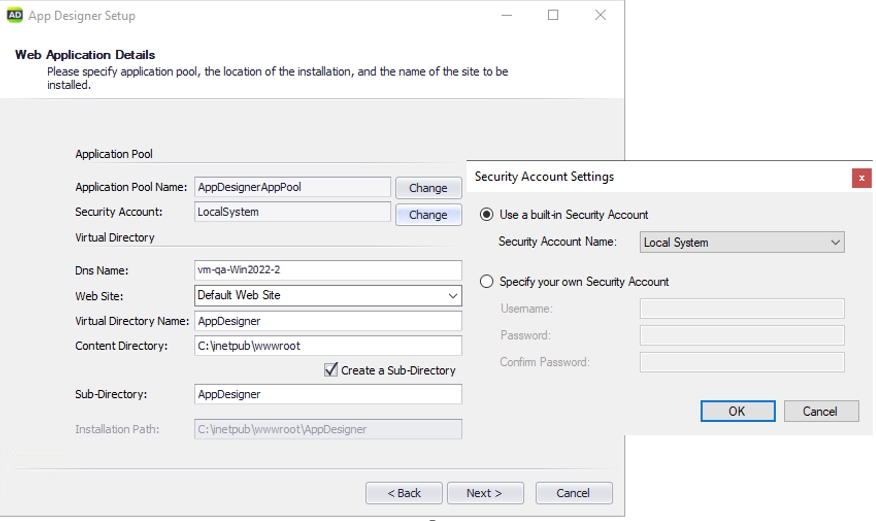
Task: Cancel the App Designer setup
Action: click(574, 493)
